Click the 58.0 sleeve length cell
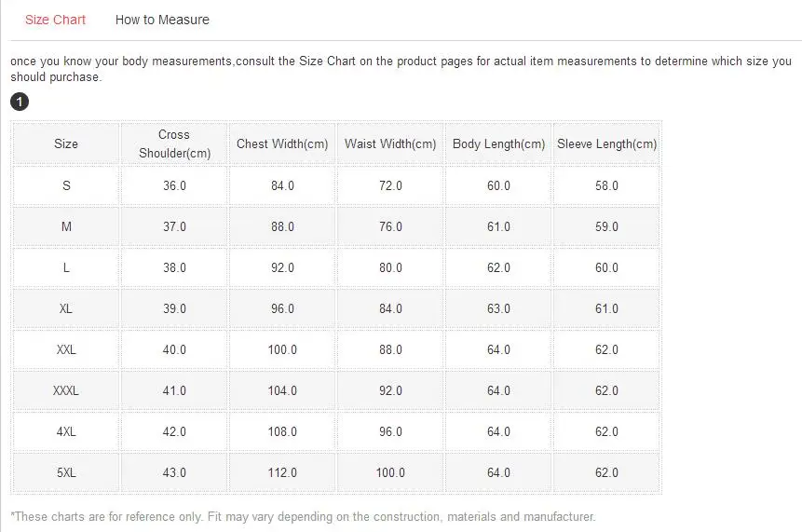 tap(606, 185)
